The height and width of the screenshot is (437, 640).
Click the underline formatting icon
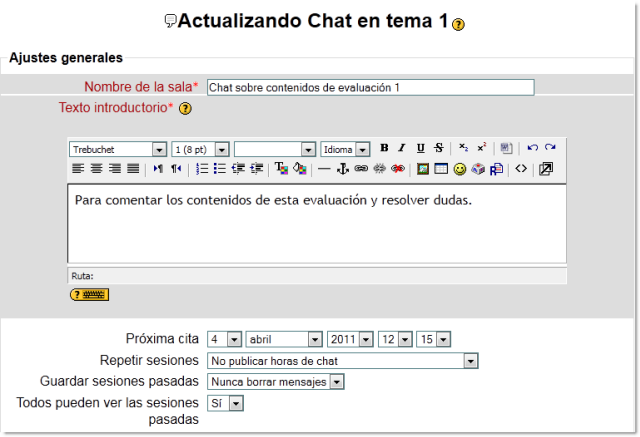(x=420, y=149)
